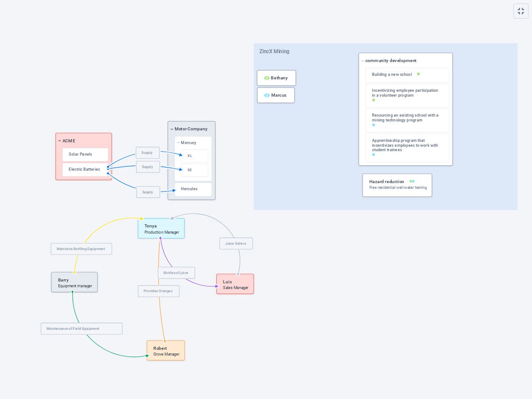Click the Luis Sales Manager node

click(235, 284)
